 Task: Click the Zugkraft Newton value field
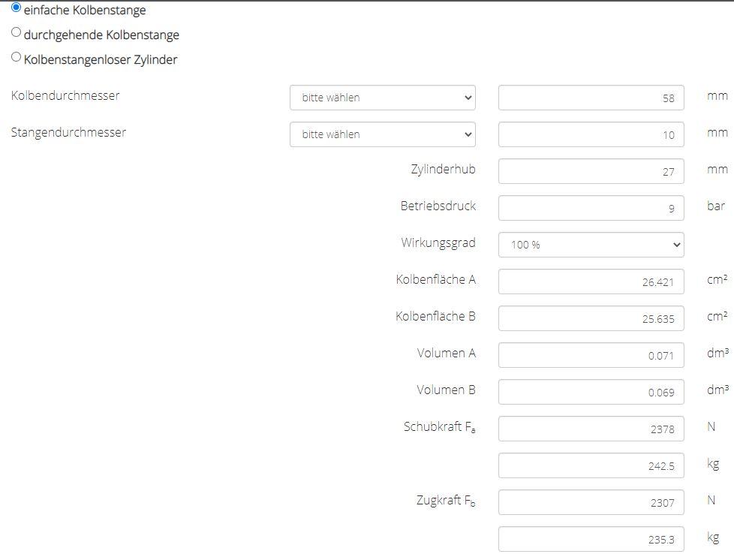tap(591, 502)
